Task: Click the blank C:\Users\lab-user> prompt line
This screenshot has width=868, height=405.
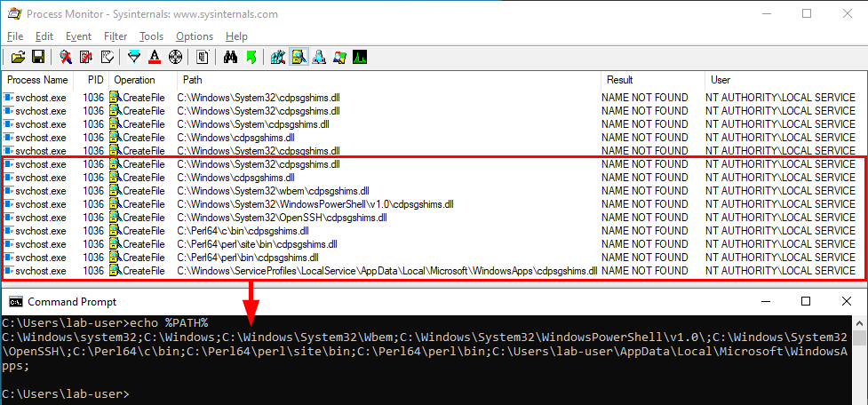Action: [x=65, y=394]
